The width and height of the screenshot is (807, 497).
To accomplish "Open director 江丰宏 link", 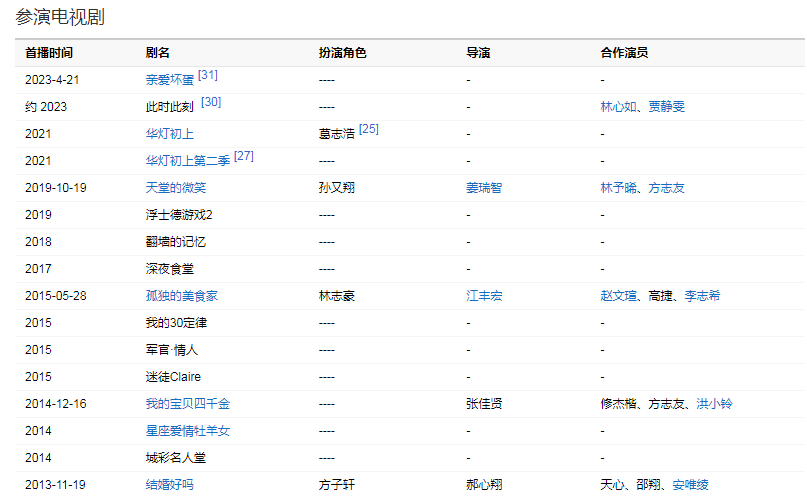I will pos(484,296).
